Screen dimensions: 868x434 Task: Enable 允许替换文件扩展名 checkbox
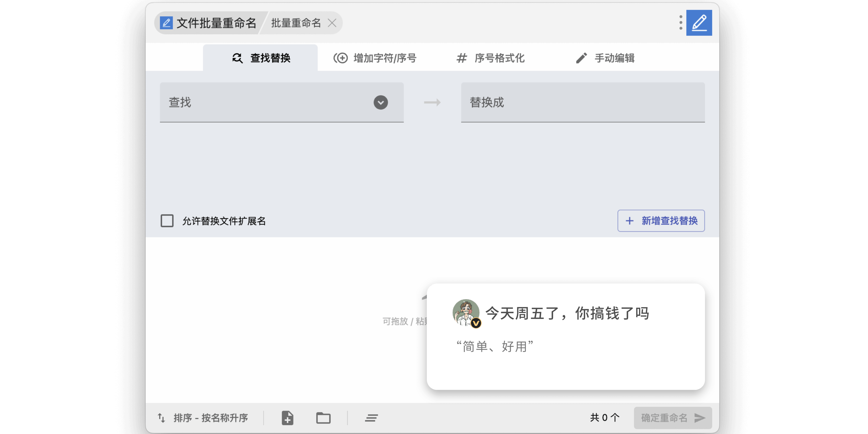tap(167, 221)
